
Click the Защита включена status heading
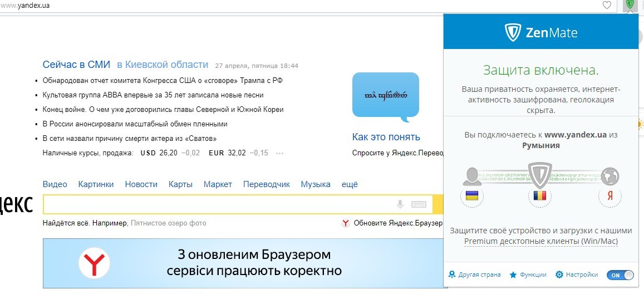coord(541,70)
